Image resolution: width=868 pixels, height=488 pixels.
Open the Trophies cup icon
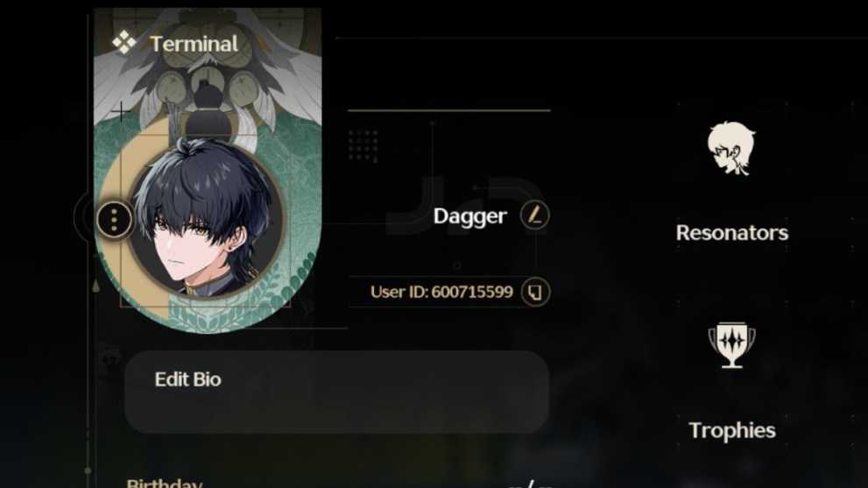[x=731, y=345]
